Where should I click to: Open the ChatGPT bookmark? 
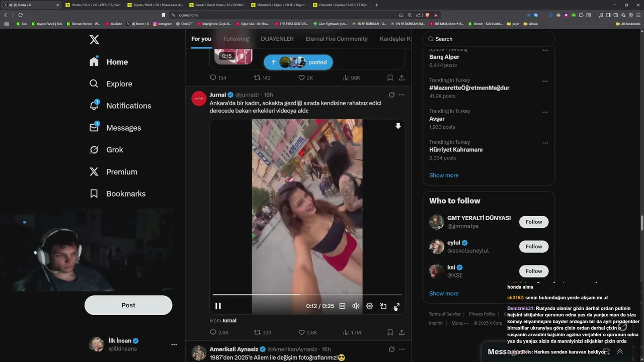click(x=184, y=24)
